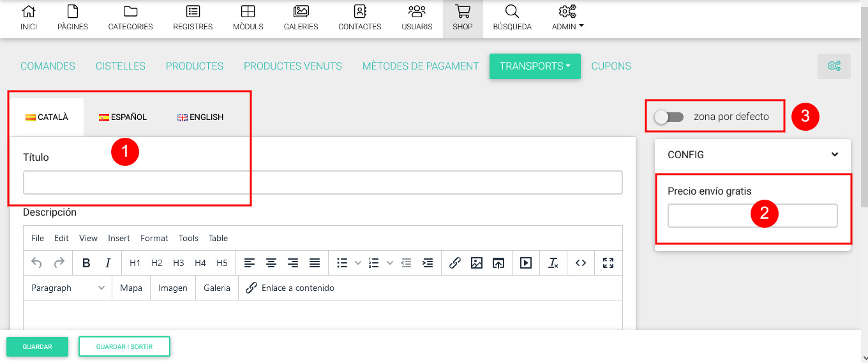The height and width of the screenshot is (363, 868).
Task: Expand the TRANSPORTS dropdown menu
Action: click(535, 66)
